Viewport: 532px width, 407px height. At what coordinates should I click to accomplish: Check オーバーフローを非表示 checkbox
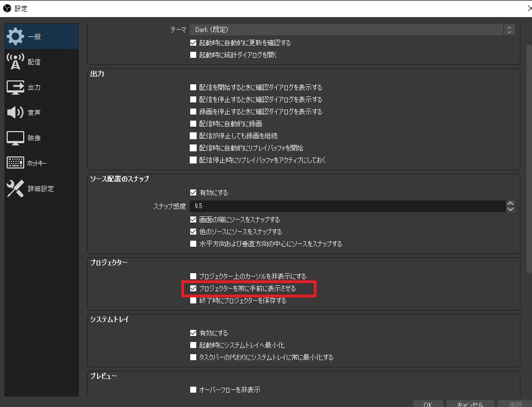tap(194, 390)
